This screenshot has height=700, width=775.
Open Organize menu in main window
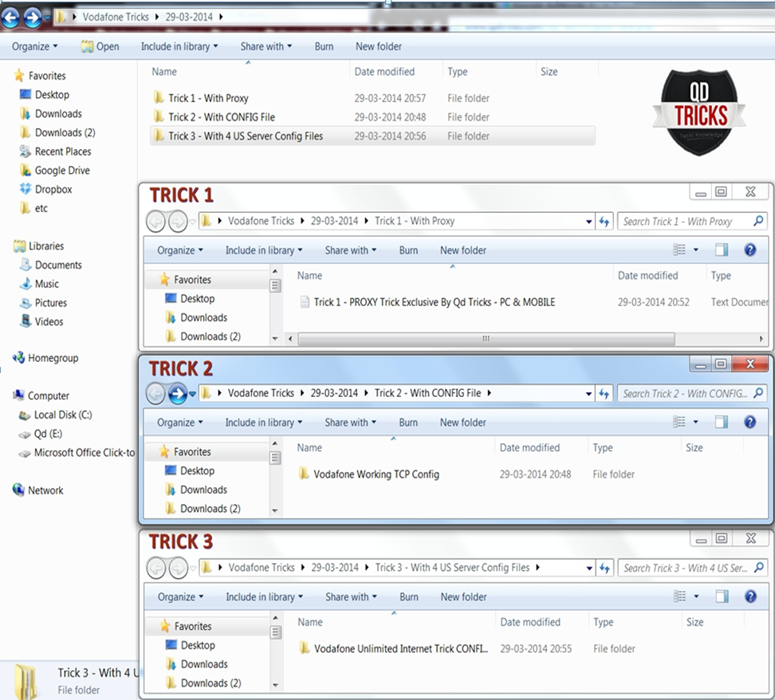(34, 46)
